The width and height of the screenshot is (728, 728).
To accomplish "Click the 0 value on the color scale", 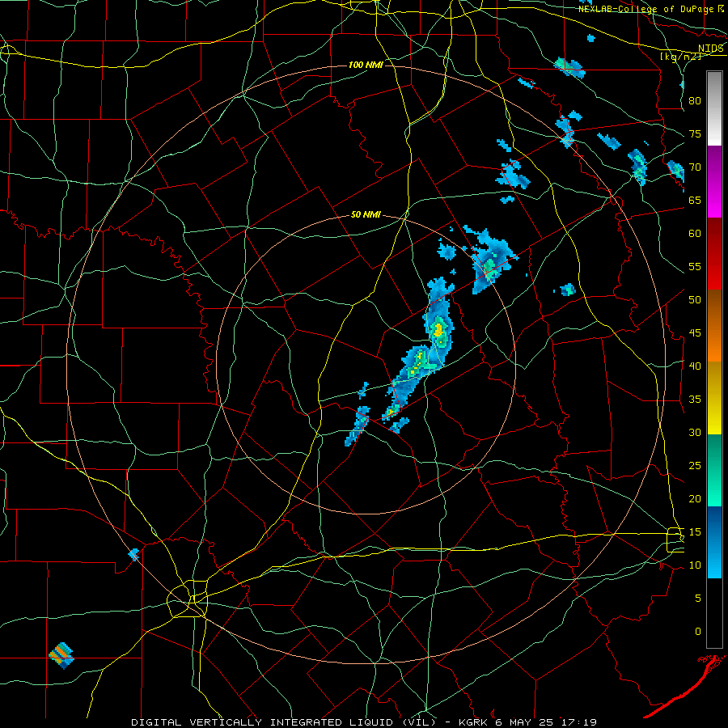I will click(698, 632).
